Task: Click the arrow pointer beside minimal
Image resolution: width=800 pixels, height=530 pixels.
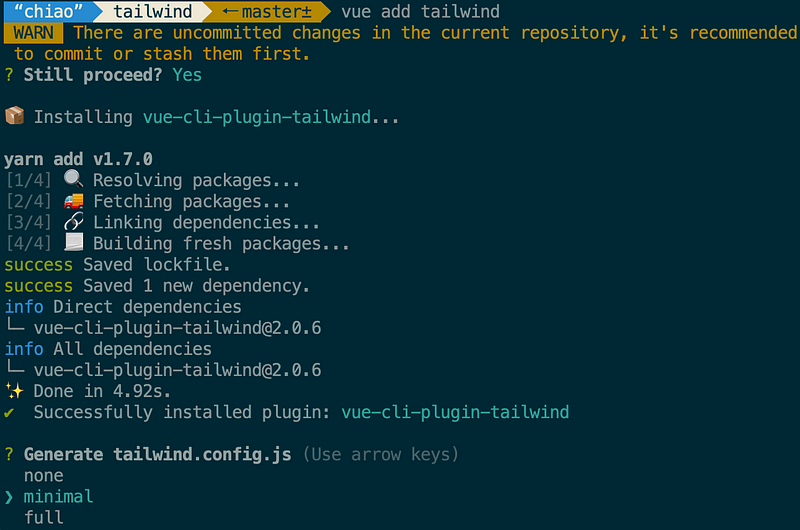Action: pos(10,496)
